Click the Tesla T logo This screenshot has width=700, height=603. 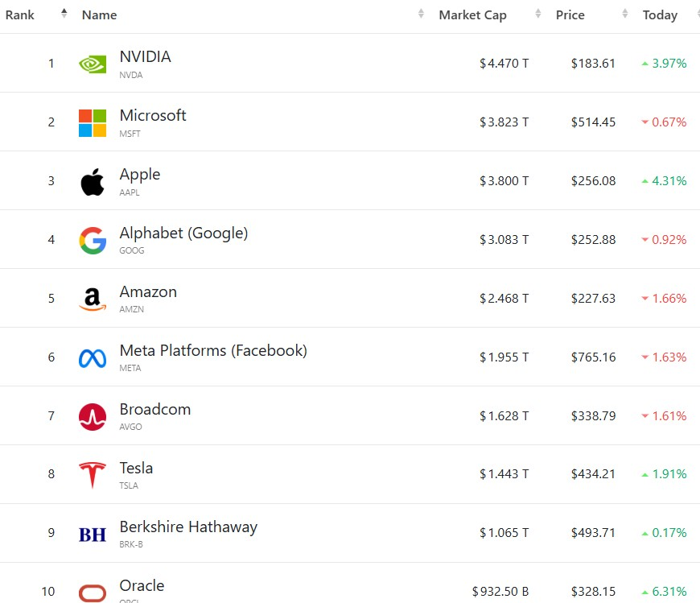point(93,475)
